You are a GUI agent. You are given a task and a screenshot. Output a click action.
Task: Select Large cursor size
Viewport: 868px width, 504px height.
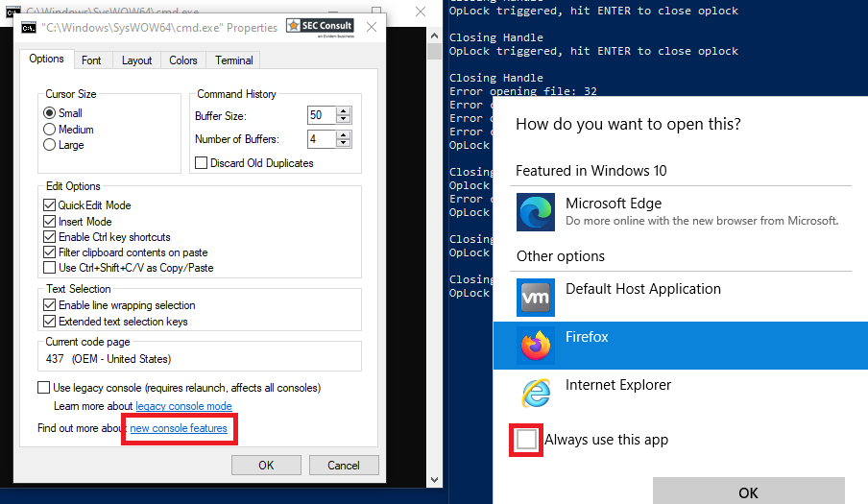tap(50, 145)
